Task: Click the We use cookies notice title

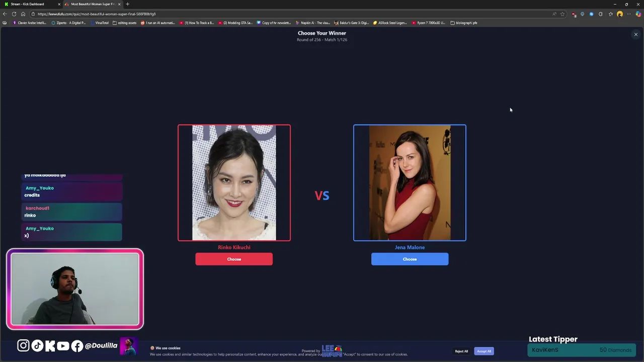Action: point(168,348)
